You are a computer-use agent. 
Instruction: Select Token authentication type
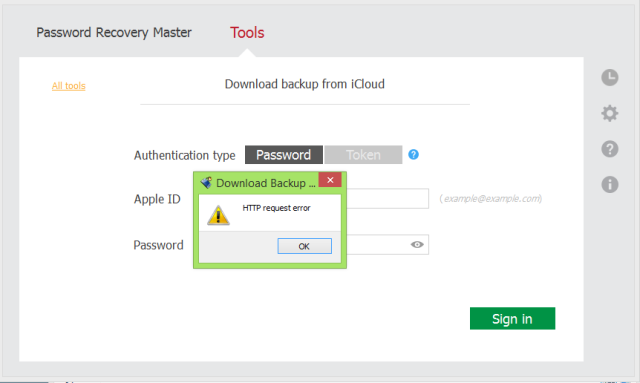[x=363, y=155]
